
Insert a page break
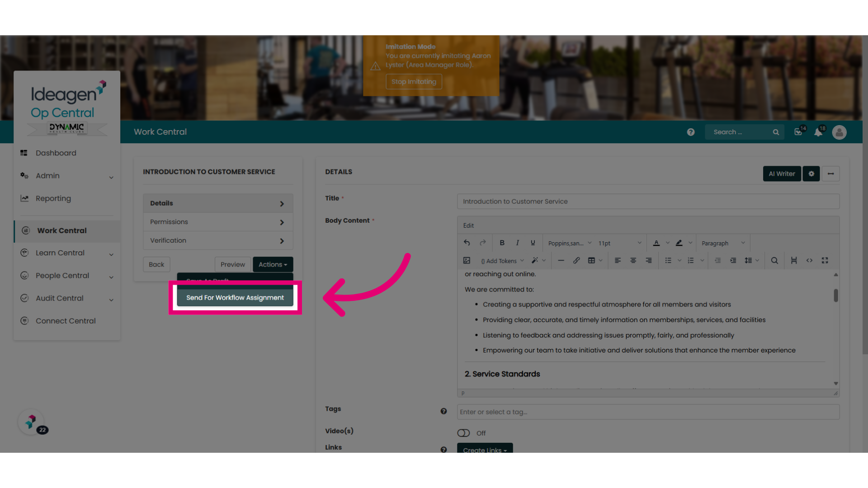(794, 260)
